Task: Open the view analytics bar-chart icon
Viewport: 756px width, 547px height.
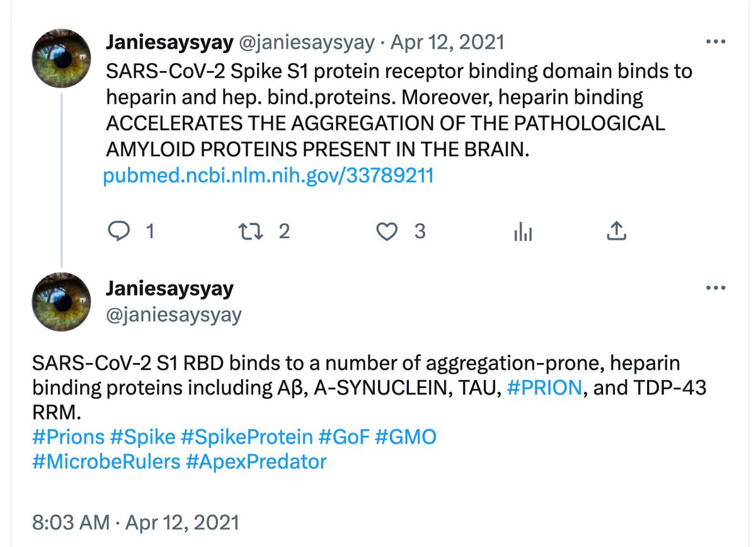Action: pyautogui.click(x=523, y=233)
